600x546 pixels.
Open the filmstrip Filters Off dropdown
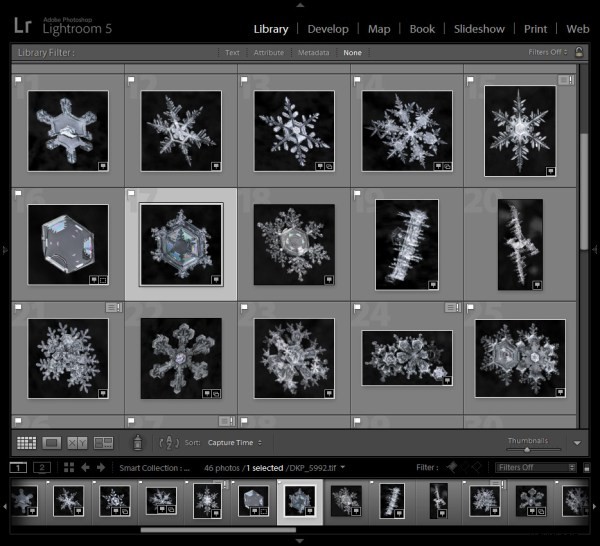pyautogui.click(x=536, y=468)
